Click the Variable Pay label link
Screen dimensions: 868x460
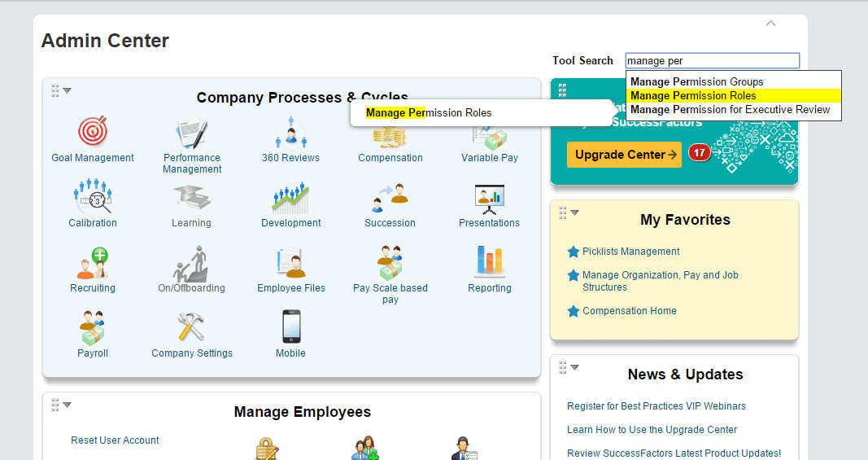[x=490, y=158]
